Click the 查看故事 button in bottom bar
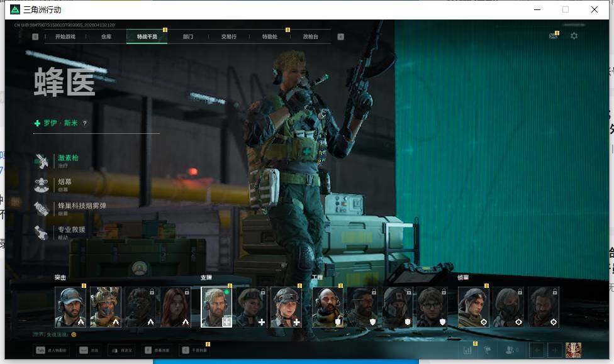614x364 pixels. pos(156,350)
